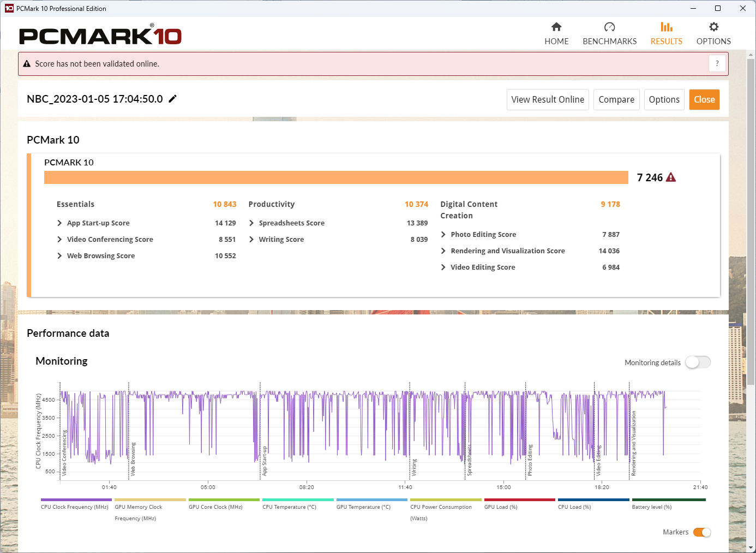Image resolution: width=756 pixels, height=553 pixels.
Task: Toggle the GPU Core Clock legend swatch
Action: (224, 500)
